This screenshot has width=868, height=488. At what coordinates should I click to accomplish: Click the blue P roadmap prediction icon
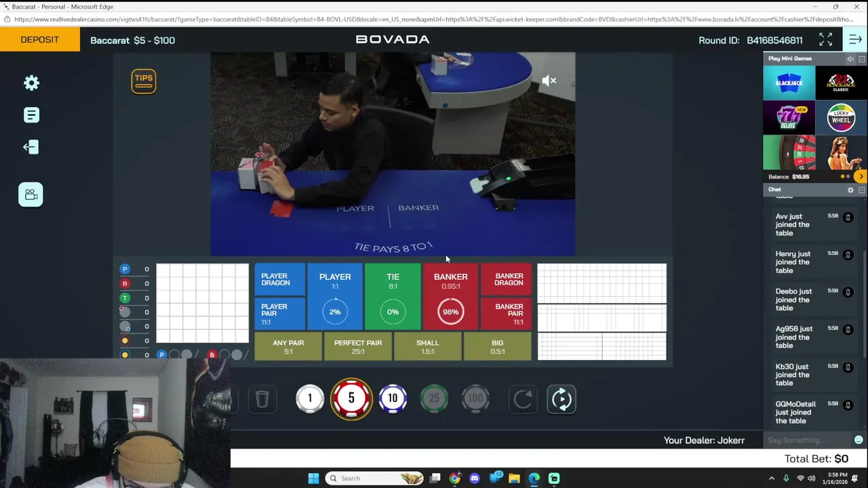161,354
